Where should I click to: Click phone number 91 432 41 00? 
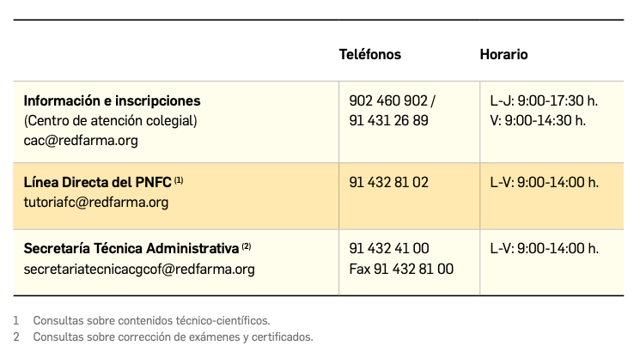389,248
